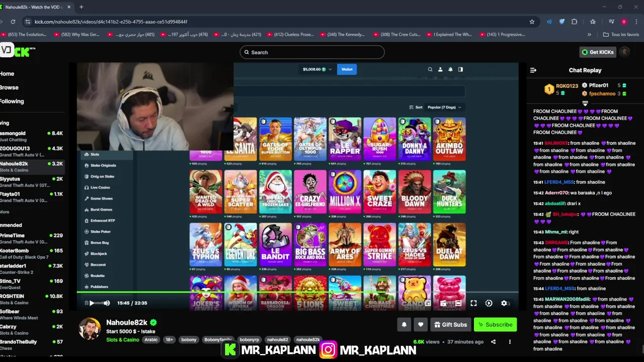Click the notification bell button
Viewport: 644px width, 362px height.
pyautogui.click(x=404, y=325)
